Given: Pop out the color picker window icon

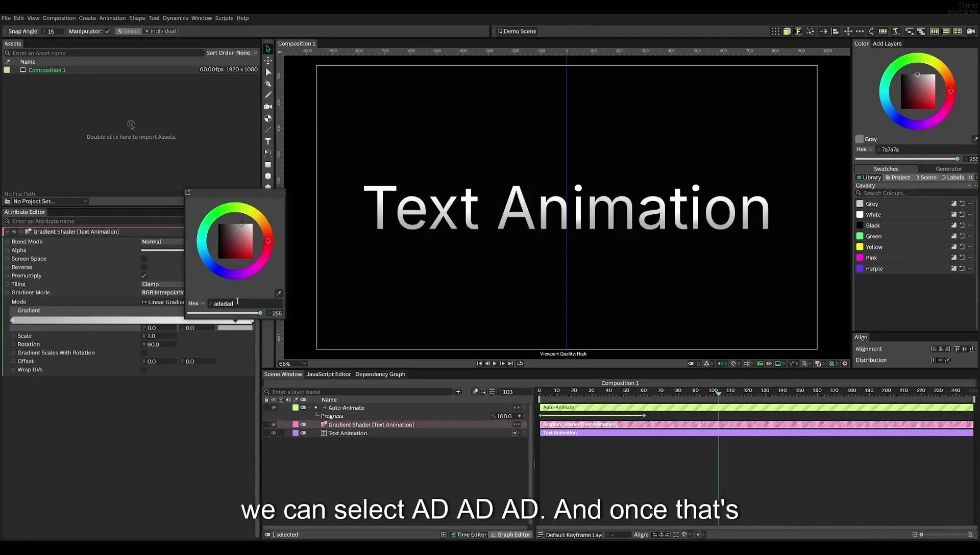Looking at the screenshot, I should tap(188, 192).
